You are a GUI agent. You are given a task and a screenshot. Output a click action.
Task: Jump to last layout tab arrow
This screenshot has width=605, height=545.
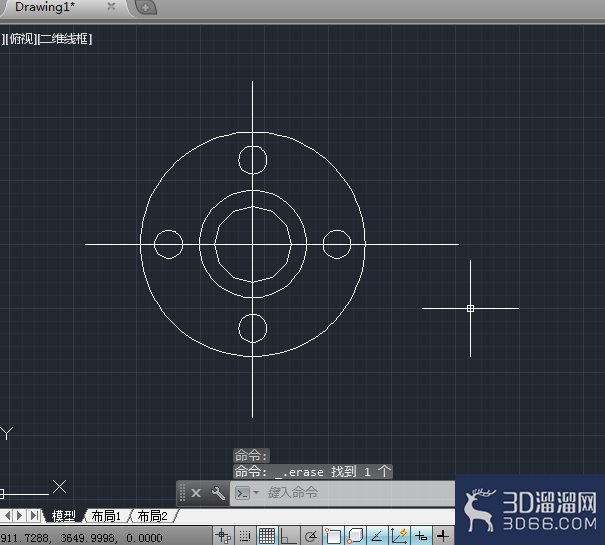pos(34,515)
